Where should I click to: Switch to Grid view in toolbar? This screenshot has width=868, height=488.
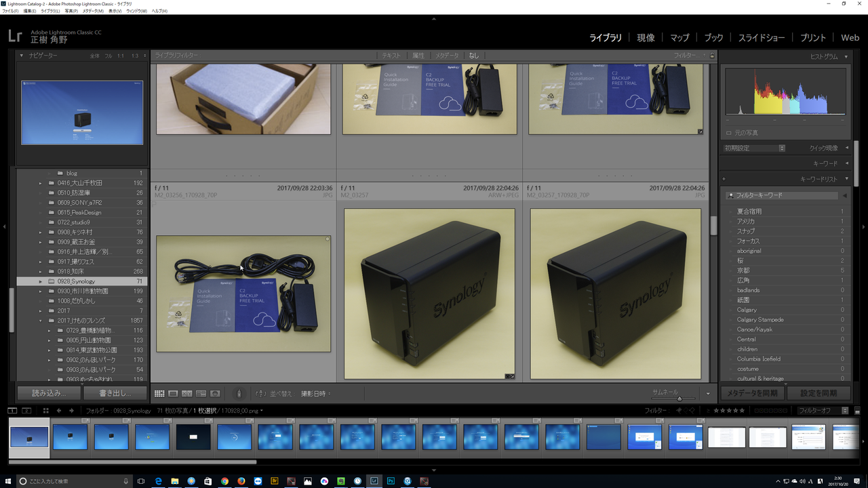[x=159, y=393]
